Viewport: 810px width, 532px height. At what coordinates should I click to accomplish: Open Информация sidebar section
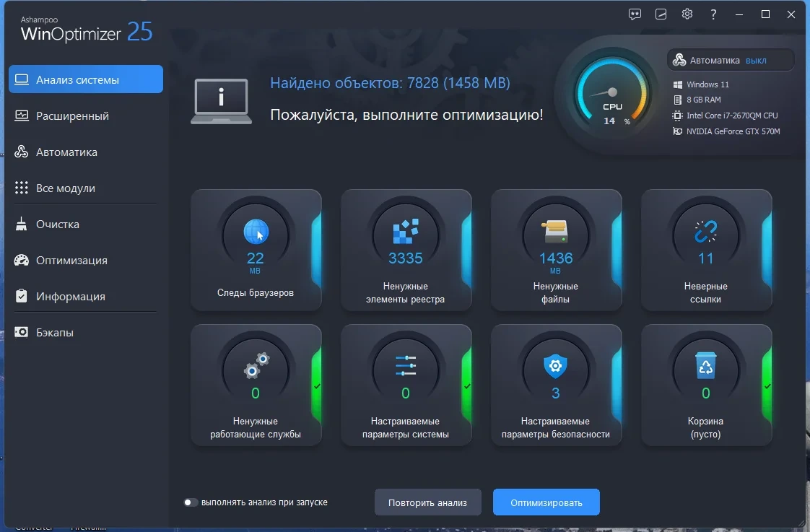tap(86, 296)
